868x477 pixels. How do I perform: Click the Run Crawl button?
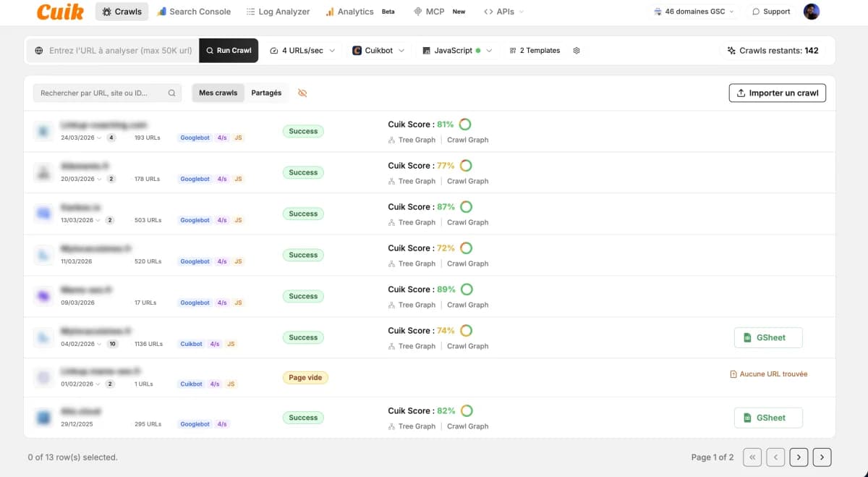229,50
